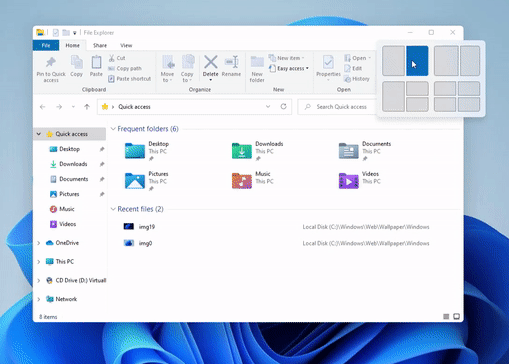The width and height of the screenshot is (509, 364).
Task: Snap window to highlighted right half
Action: coord(417,61)
